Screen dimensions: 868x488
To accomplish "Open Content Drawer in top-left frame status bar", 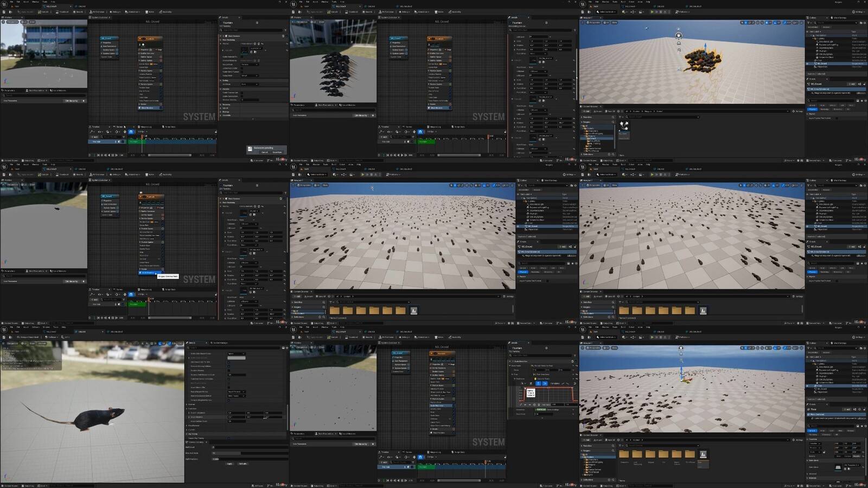I will click(10, 160).
